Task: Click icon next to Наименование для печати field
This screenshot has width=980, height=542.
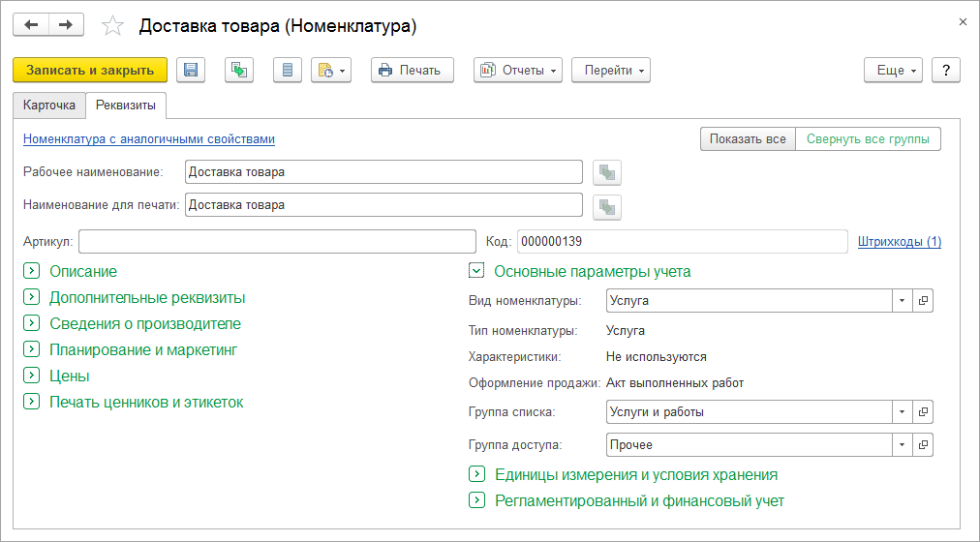Action: (x=607, y=206)
